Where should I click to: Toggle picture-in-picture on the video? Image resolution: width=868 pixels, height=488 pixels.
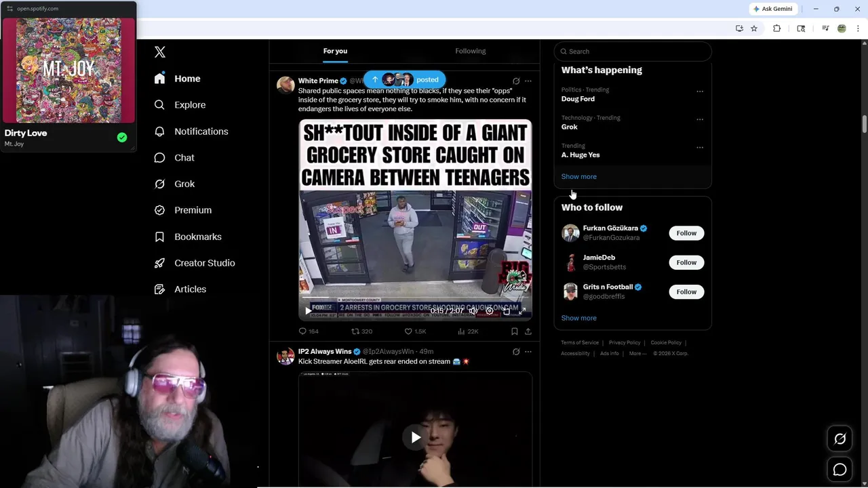pos(506,311)
